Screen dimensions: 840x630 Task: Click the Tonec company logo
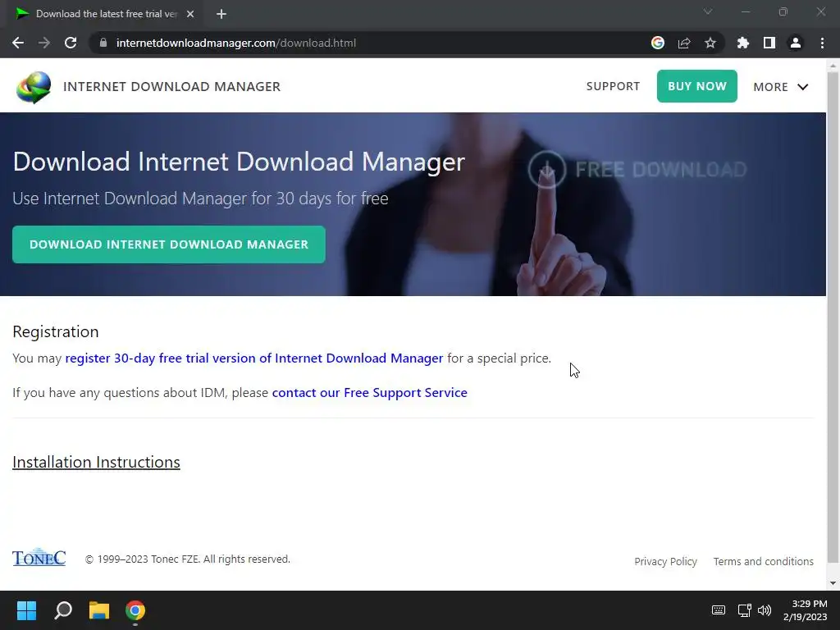tap(39, 557)
